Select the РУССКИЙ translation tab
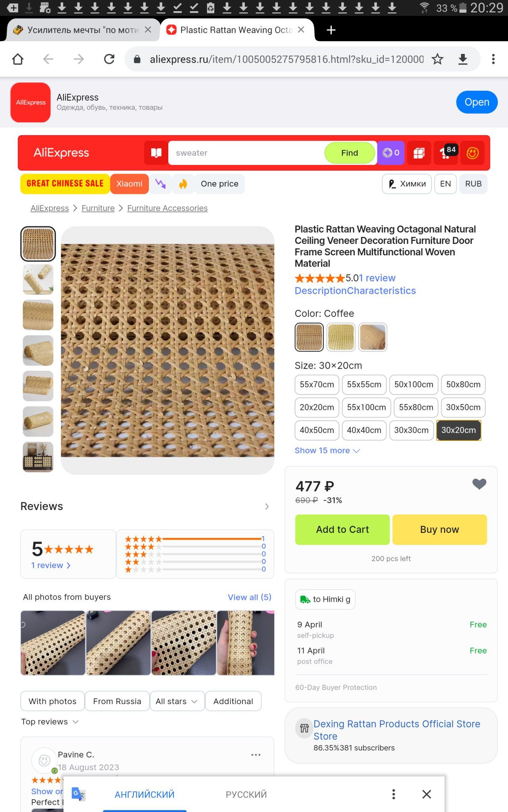 click(x=246, y=795)
